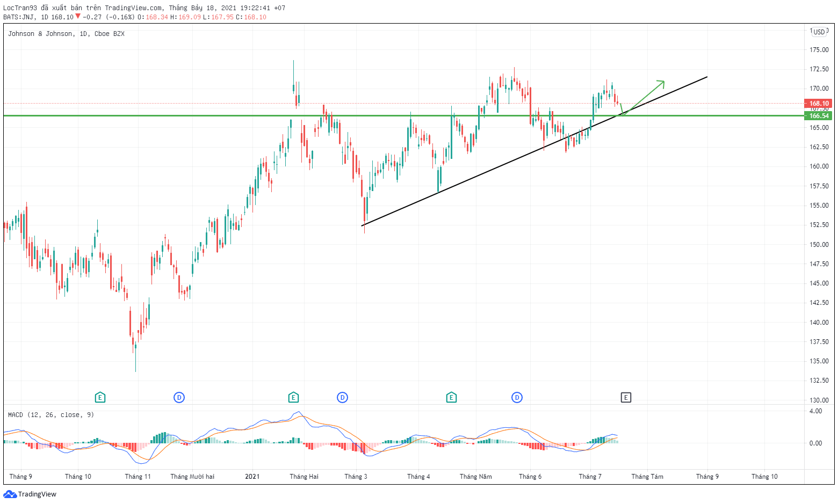The width and height of the screenshot is (838, 504).
Task: Click the Tháng 7 time axis label
Action: click(590, 477)
